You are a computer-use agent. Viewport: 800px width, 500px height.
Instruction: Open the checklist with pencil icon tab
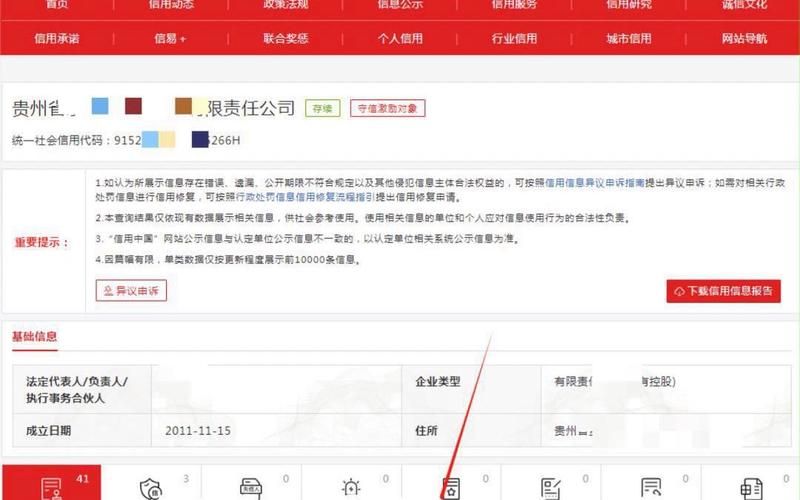click(x=551, y=483)
